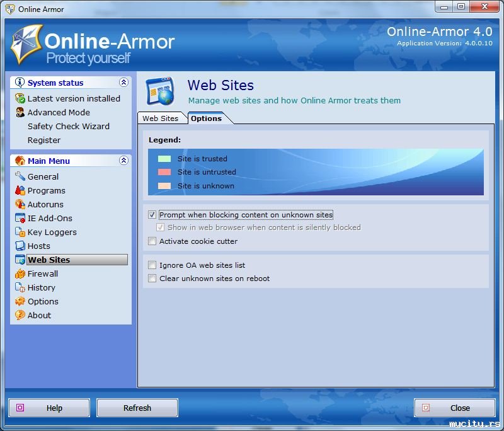Click the Autoruns icon in sidebar
Image resolution: width=504 pixels, height=431 pixels.
click(x=20, y=204)
